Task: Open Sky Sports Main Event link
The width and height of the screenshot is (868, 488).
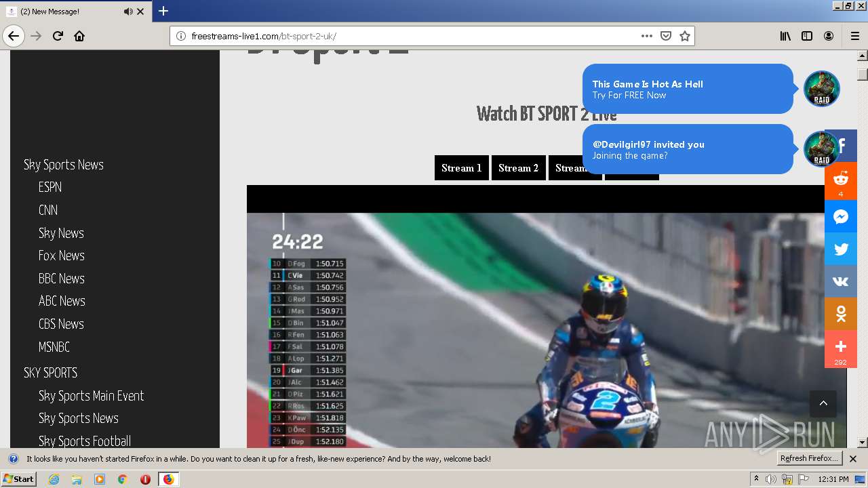Action: tap(92, 396)
